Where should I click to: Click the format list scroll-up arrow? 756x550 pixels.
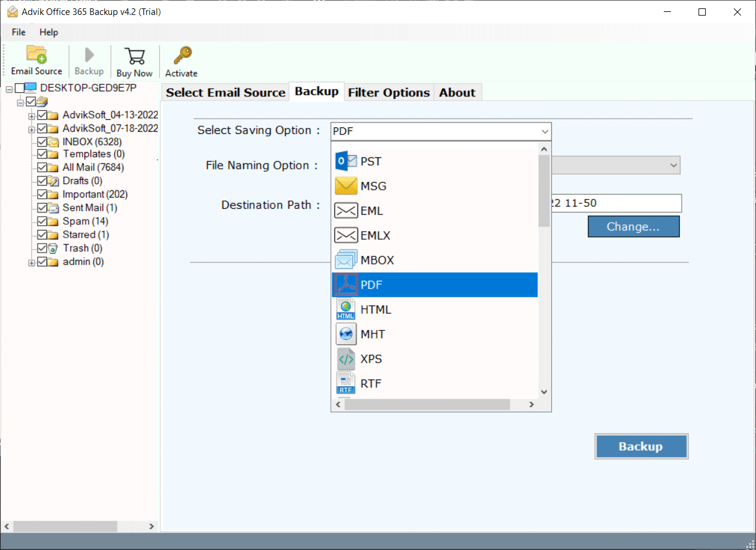[x=544, y=150]
